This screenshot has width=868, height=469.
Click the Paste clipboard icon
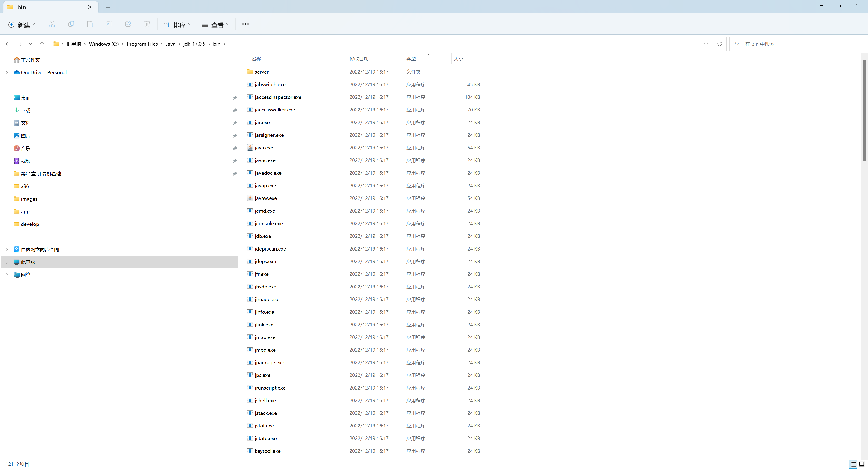click(x=90, y=24)
